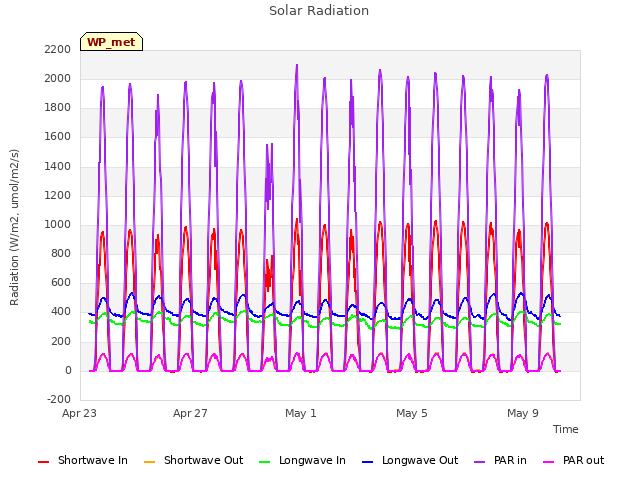Viewport: 640px width, 480px height.
Task: Click the orange Shortwave Out color marker
Action: (149, 462)
